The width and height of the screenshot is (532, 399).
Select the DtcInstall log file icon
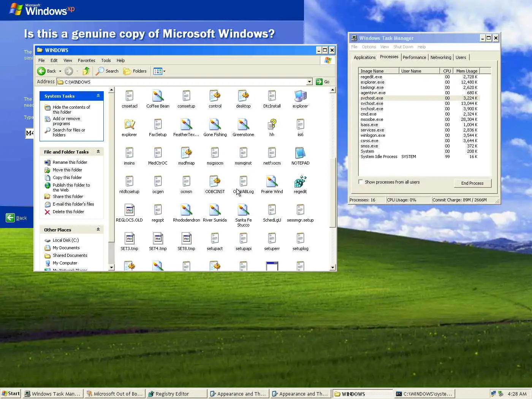(x=272, y=96)
